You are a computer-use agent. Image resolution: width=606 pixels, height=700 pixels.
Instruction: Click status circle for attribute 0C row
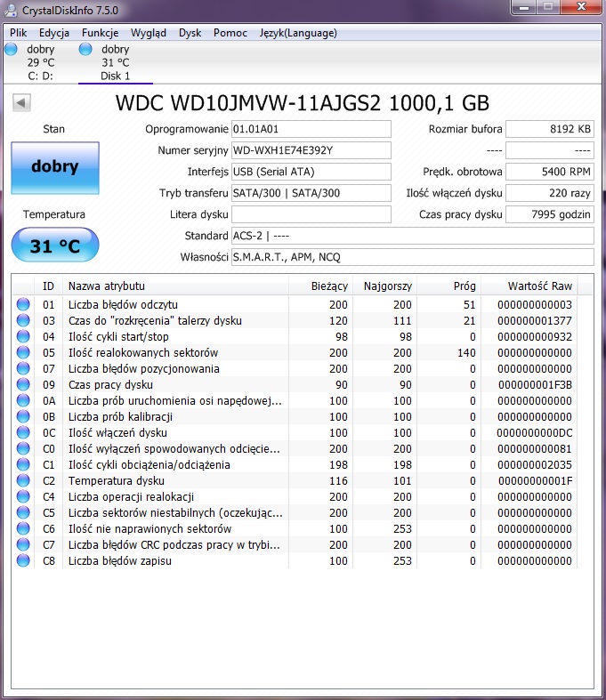pyautogui.click(x=23, y=432)
